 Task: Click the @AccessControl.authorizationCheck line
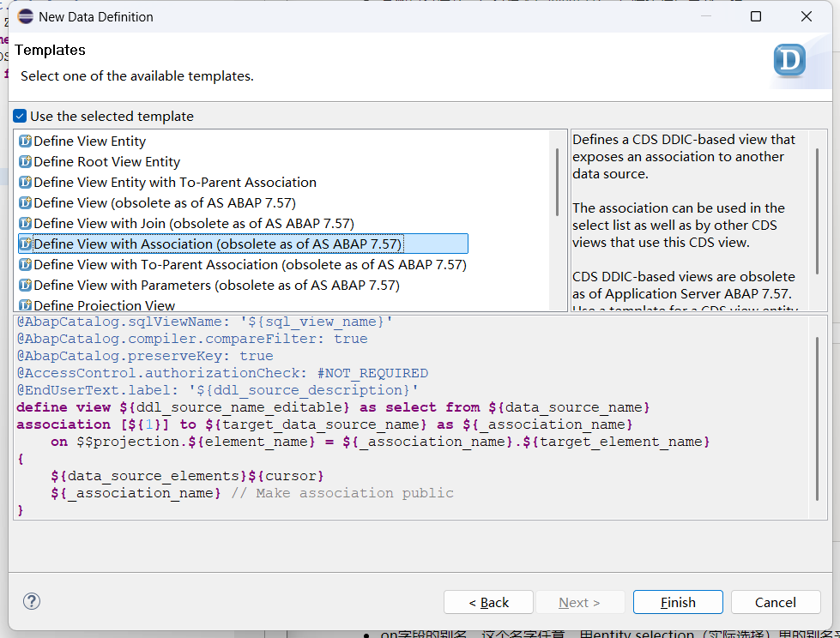(x=222, y=373)
